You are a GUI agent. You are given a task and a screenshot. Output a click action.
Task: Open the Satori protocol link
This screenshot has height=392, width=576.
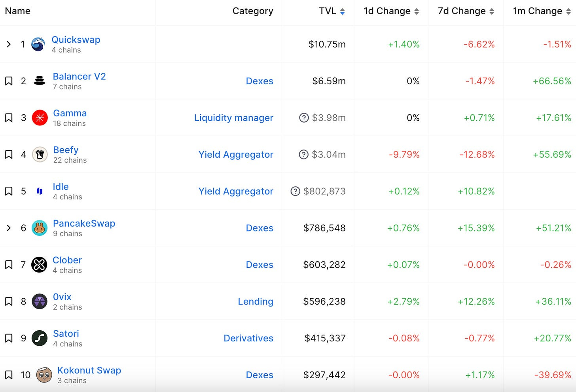pyautogui.click(x=66, y=334)
